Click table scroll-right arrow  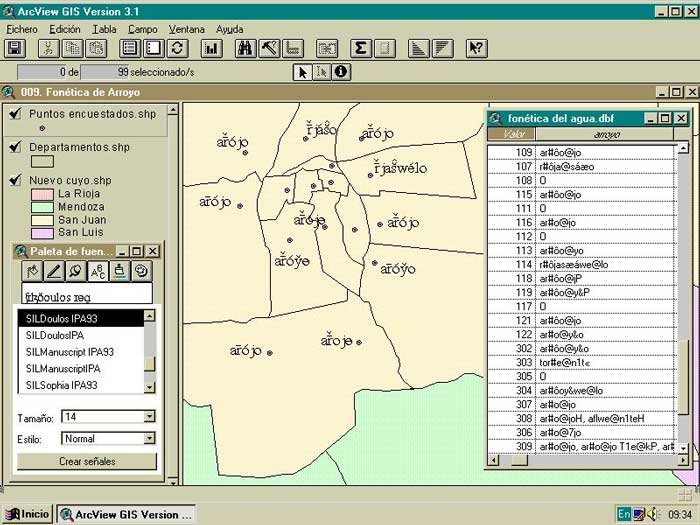click(683, 459)
